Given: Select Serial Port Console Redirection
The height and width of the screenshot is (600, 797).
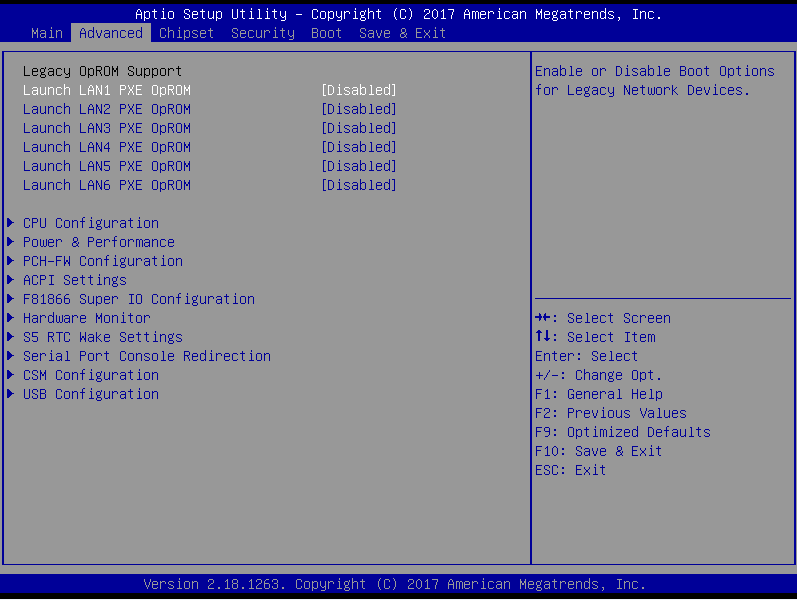Looking at the screenshot, I should click(146, 356).
